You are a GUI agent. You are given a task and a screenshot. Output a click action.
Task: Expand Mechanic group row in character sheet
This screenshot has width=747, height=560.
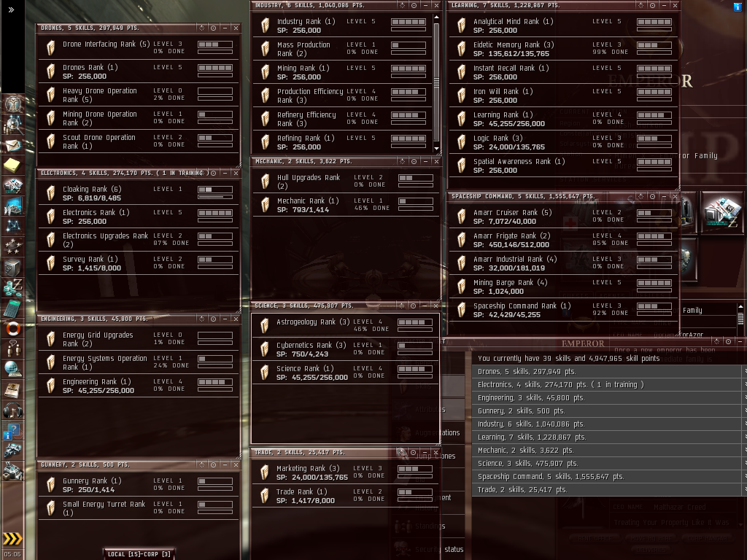pyautogui.click(x=609, y=450)
